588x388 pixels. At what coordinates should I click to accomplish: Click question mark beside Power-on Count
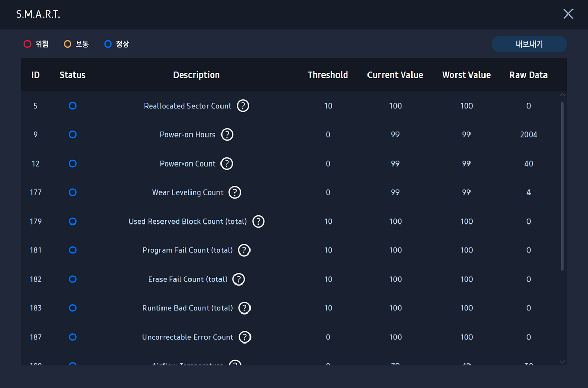click(x=227, y=163)
